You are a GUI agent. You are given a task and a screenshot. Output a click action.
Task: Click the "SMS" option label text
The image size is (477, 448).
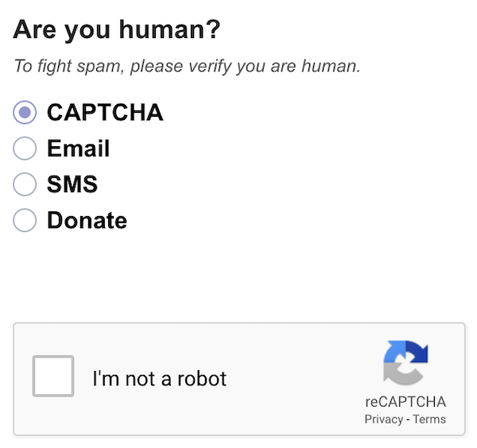coord(72,184)
